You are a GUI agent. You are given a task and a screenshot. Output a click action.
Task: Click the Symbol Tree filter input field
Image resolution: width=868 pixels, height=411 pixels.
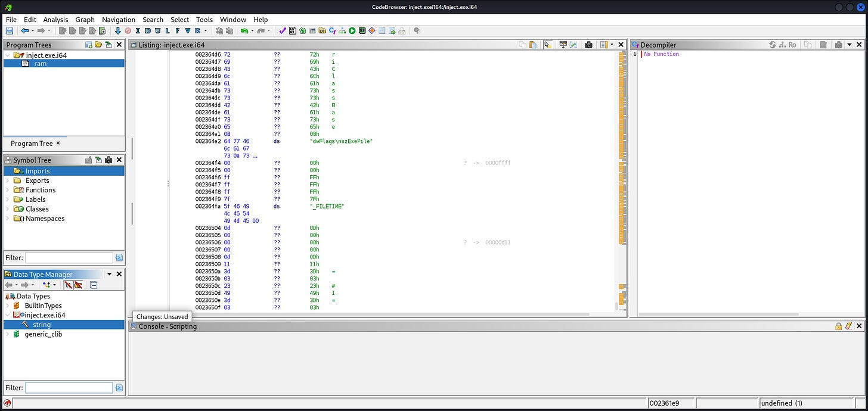[69, 258]
